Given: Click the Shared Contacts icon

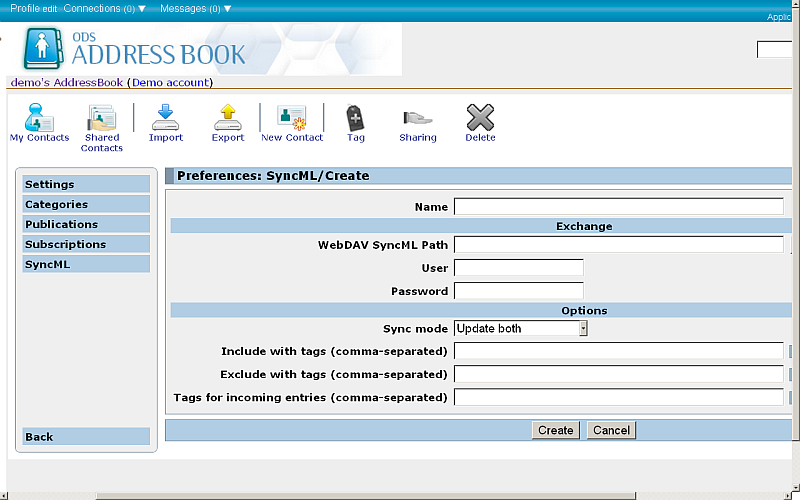Looking at the screenshot, I should pyautogui.click(x=102, y=118).
